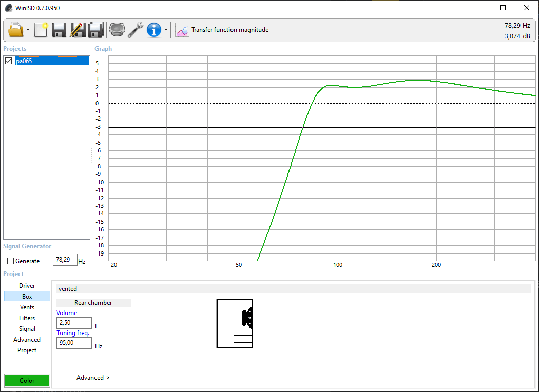Click the Signal Generator section label
The image size is (539, 392).
pos(27,246)
